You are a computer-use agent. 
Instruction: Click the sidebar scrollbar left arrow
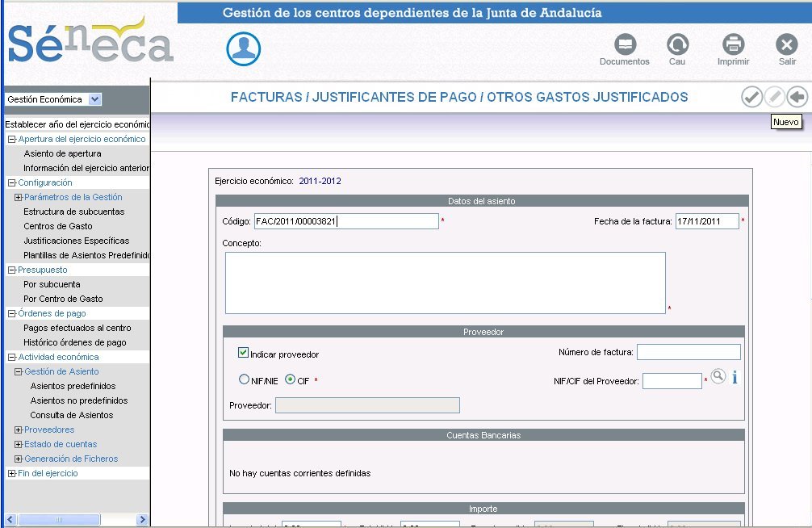(x=10, y=519)
